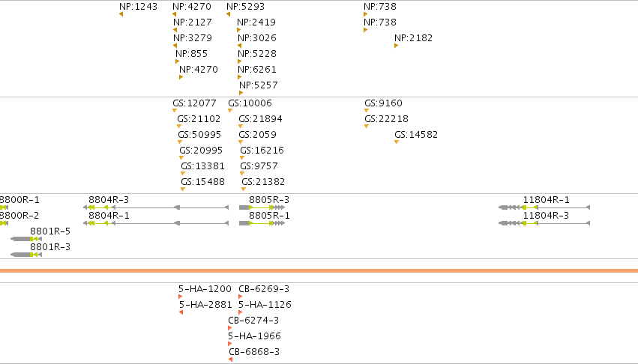Screen dimensions: 638x364
Task: Click GS:16216 in the GS track
Action: (262, 151)
